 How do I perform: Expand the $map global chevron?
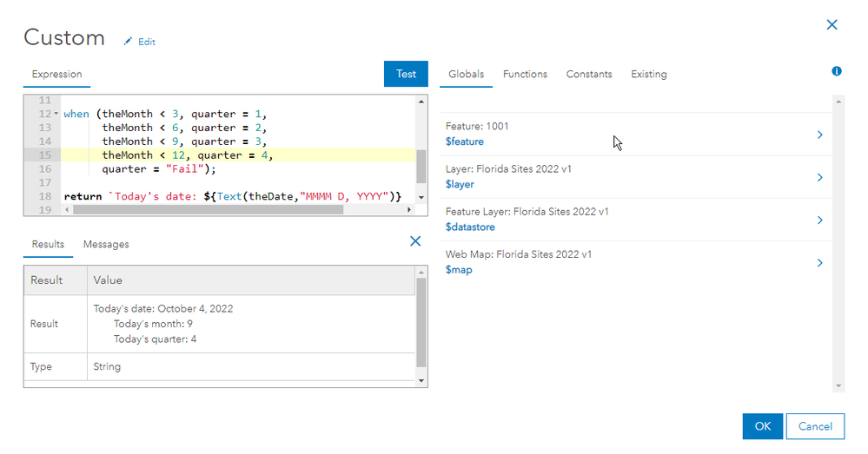point(820,263)
